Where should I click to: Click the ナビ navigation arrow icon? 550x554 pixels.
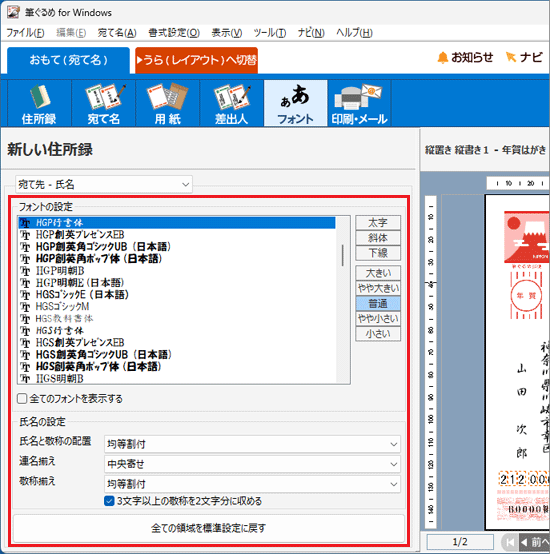pos(511,57)
